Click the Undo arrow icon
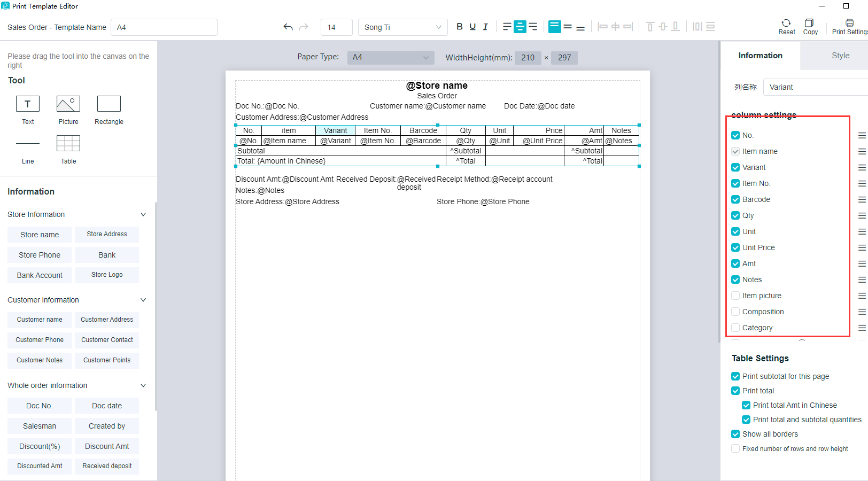 click(x=288, y=27)
